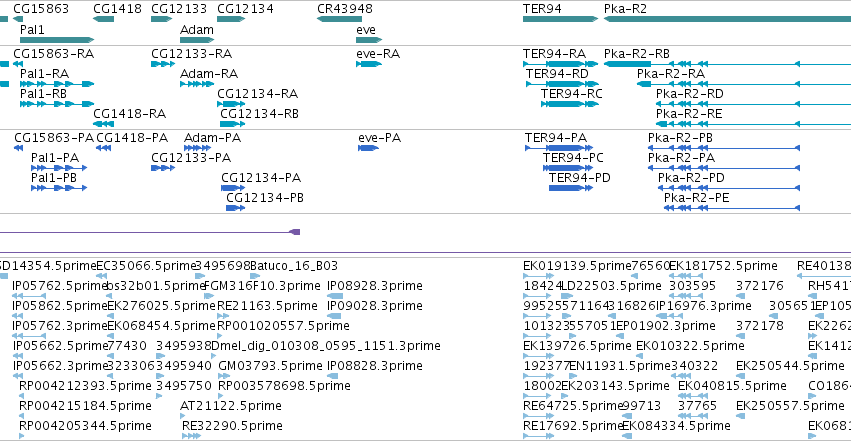Click the CG1418 gene label
This screenshot has width=851, height=441.
pyautogui.click(x=117, y=9)
